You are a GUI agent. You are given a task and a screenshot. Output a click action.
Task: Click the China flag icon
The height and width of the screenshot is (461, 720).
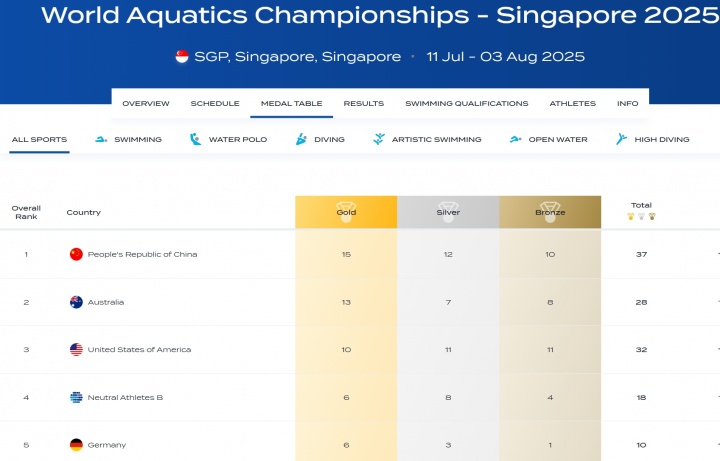coord(76,254)
